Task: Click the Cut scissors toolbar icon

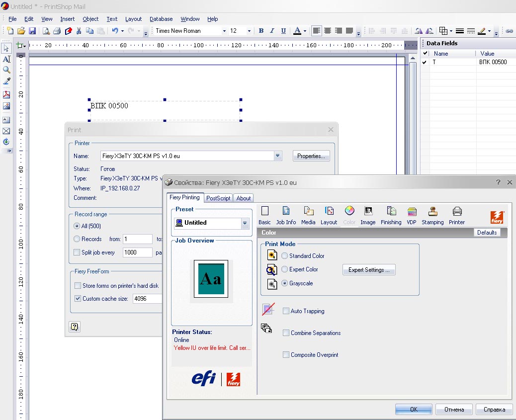Action: coord(79,31)
